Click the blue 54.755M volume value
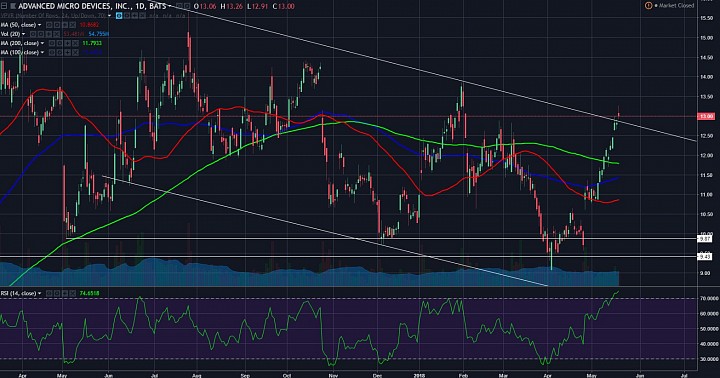 click(x=99, y=34)
